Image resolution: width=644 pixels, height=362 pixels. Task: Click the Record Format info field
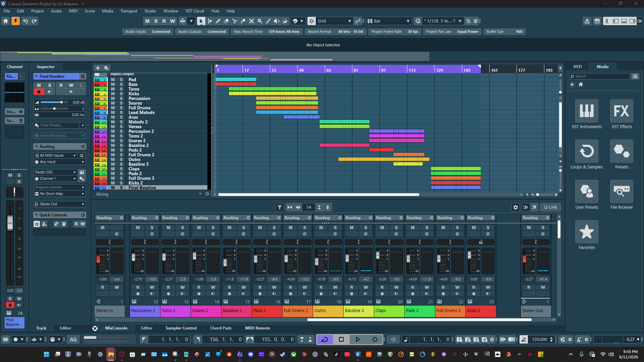[x=335, y=32]
